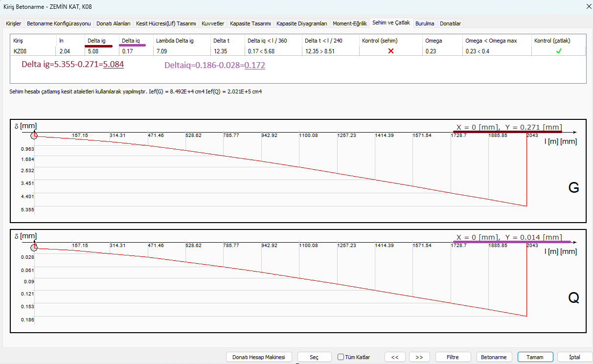Click the 0.17 < 5.68 cell
Image resolution: width=593 pixels, height=364 pixels.
coord(261,51)
